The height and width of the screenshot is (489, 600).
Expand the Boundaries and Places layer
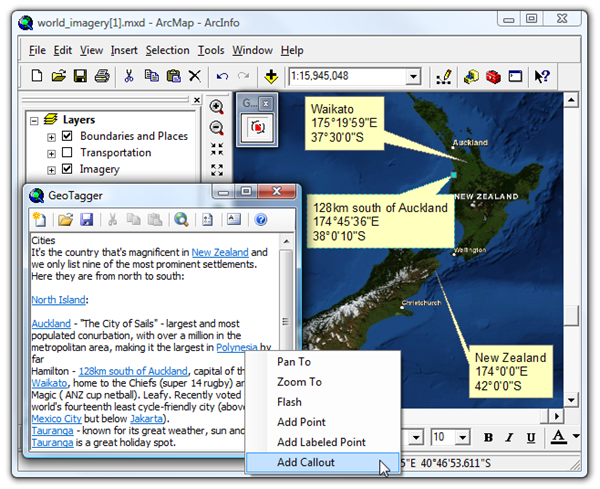point(51,137)
